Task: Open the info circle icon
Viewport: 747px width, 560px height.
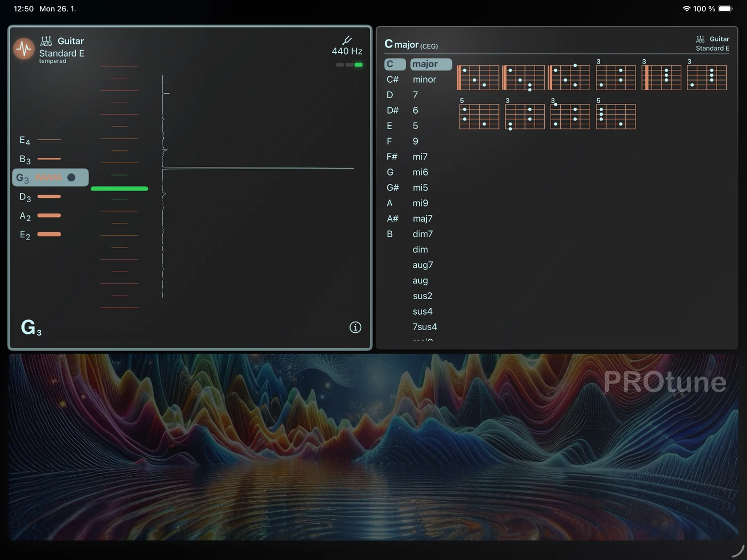Action: pos(355,327)
